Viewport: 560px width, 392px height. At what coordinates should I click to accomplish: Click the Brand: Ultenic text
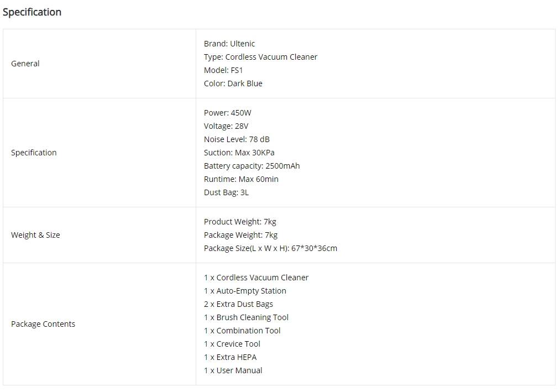pos(229,44)
